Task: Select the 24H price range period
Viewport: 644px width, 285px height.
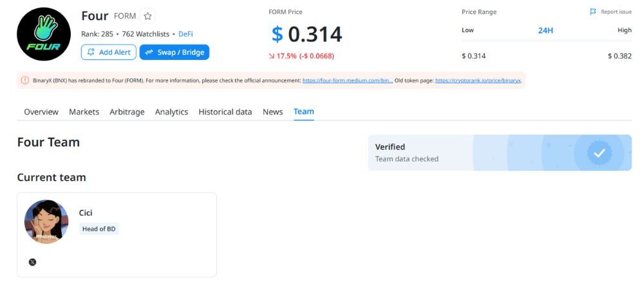Action: pos(545,30)
